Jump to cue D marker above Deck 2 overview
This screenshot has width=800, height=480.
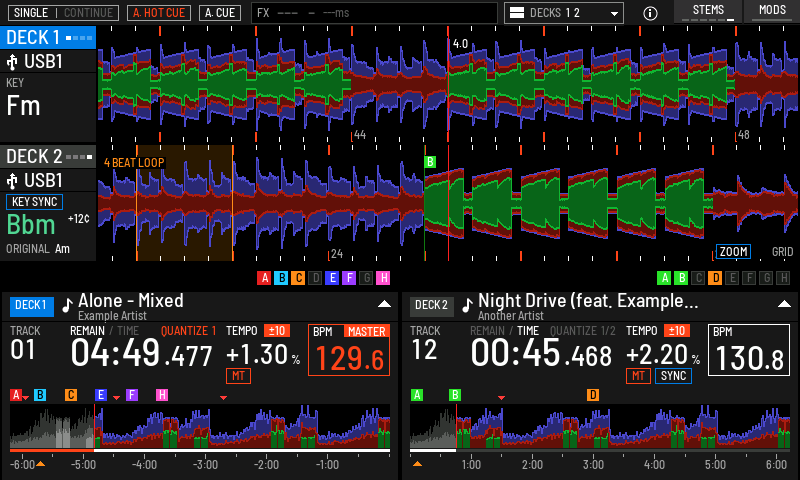pos(593,395)
